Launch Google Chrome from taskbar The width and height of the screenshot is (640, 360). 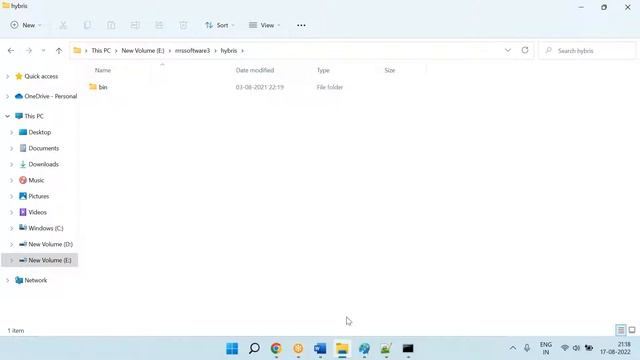276,349
